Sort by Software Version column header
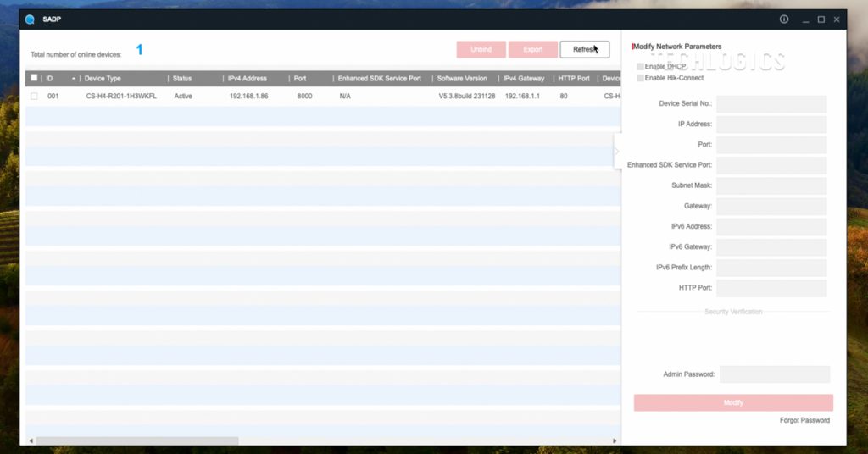This screenshot has width=868, height=454. point(462,79)
